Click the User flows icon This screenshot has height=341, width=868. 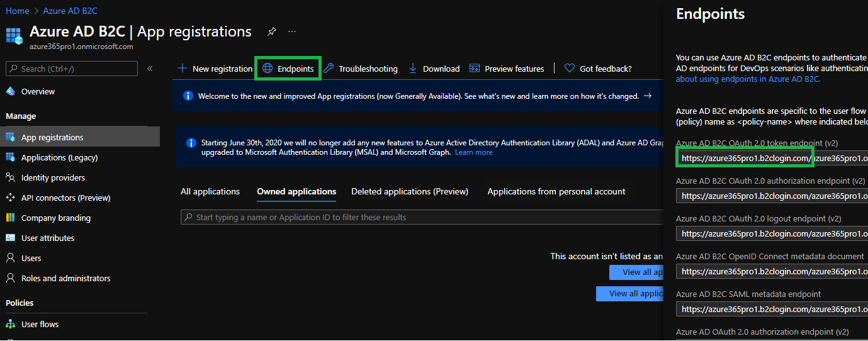pos(10,324)
